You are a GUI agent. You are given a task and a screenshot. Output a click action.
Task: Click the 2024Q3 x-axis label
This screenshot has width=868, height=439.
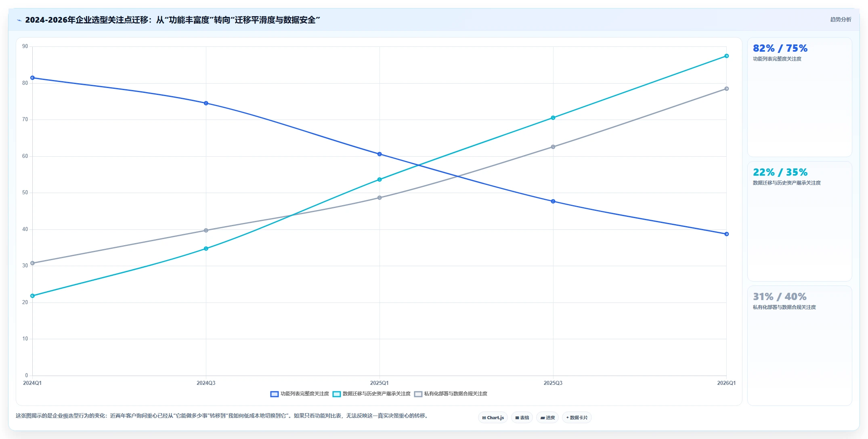coord(206,383)
